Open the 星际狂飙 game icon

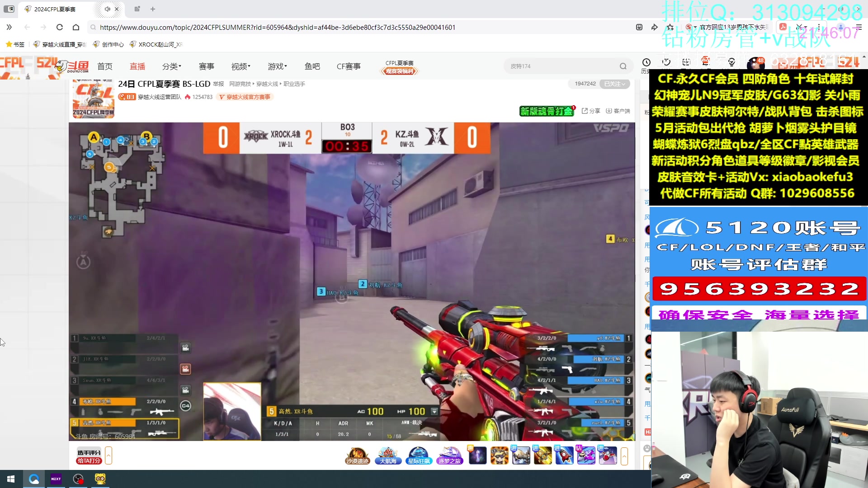[x=419, y=455]
